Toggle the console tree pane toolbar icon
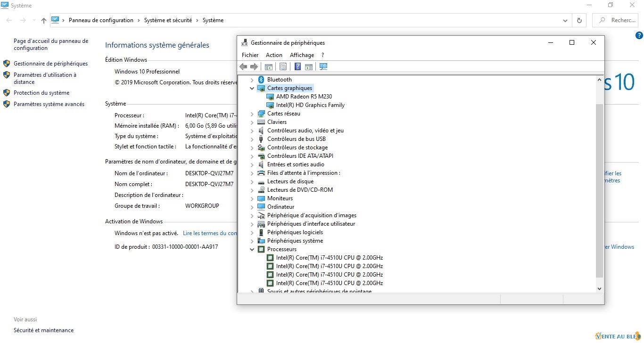 pyautogui.click(x=269, y=66)
